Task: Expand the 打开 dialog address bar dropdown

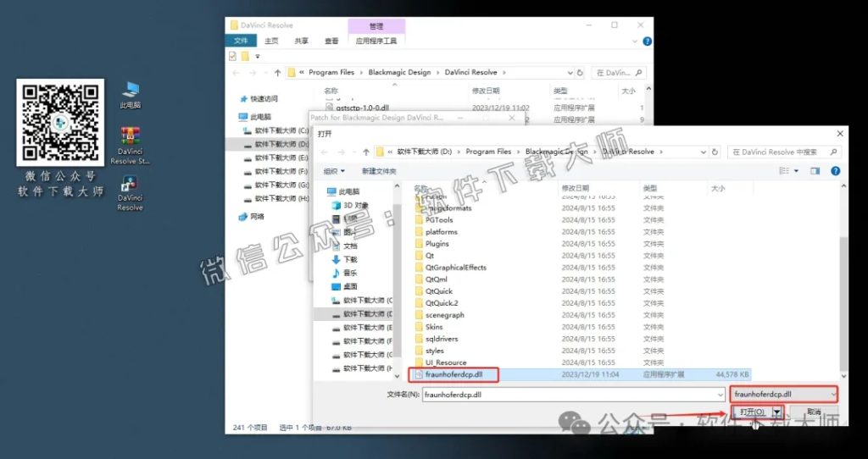Action: (x=704, y=152)
